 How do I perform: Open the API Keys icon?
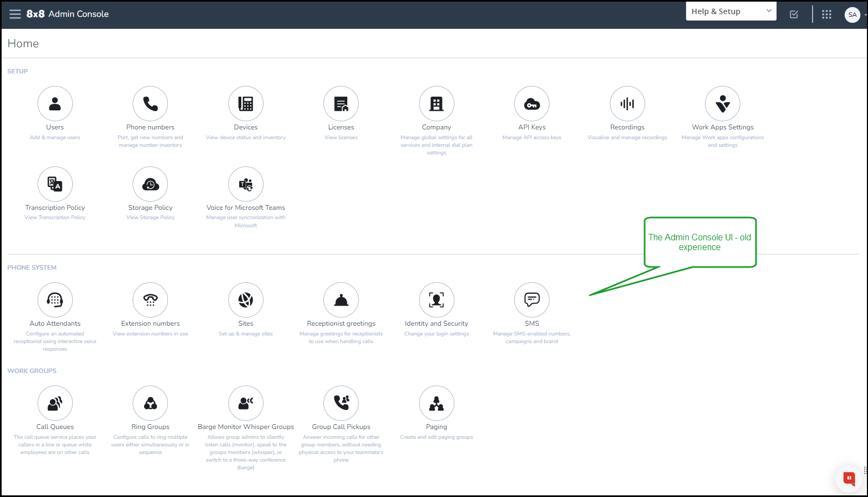(532, 103)
